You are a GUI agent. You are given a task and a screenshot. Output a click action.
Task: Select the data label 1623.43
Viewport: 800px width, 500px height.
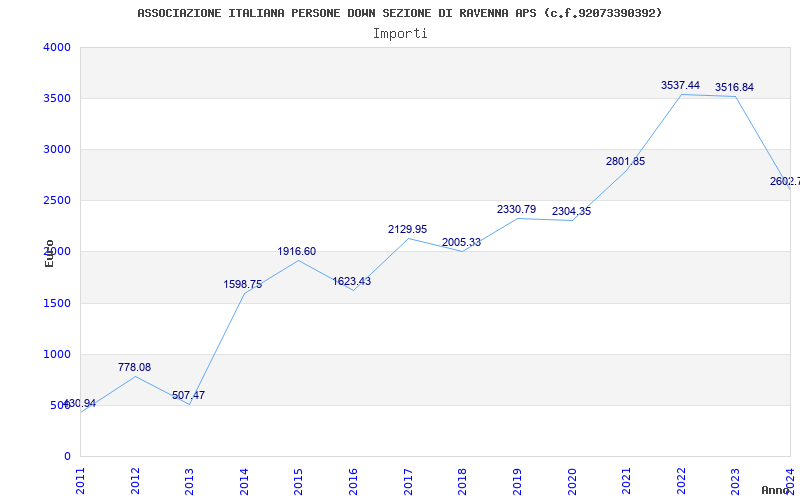click(x=352, y=281)
